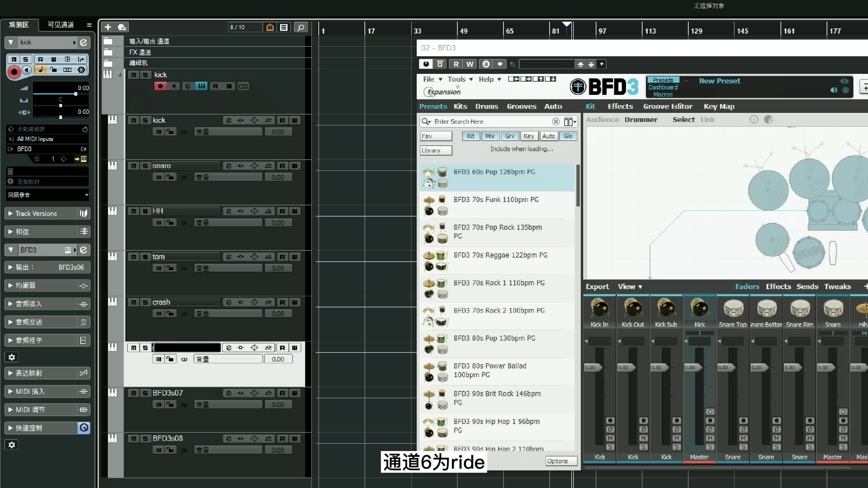Toggle the Grv filter button
The width and height of the screenshot is (868, 488).
(x=509, y=136)
